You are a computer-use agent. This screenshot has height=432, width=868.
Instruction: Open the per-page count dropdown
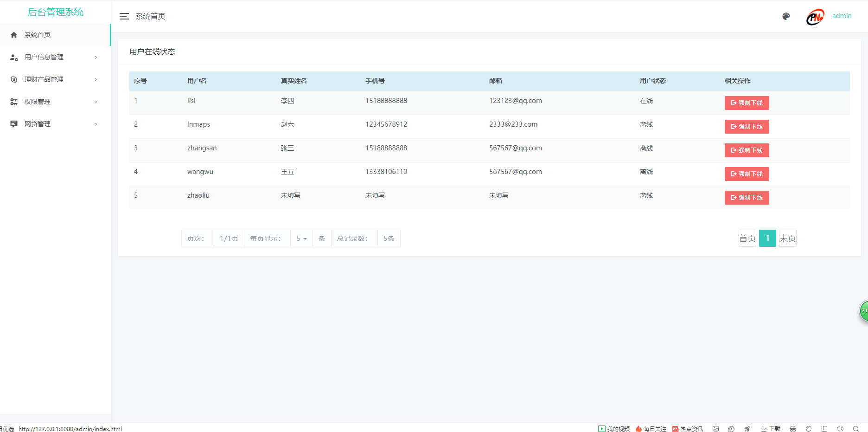point(301,239)
